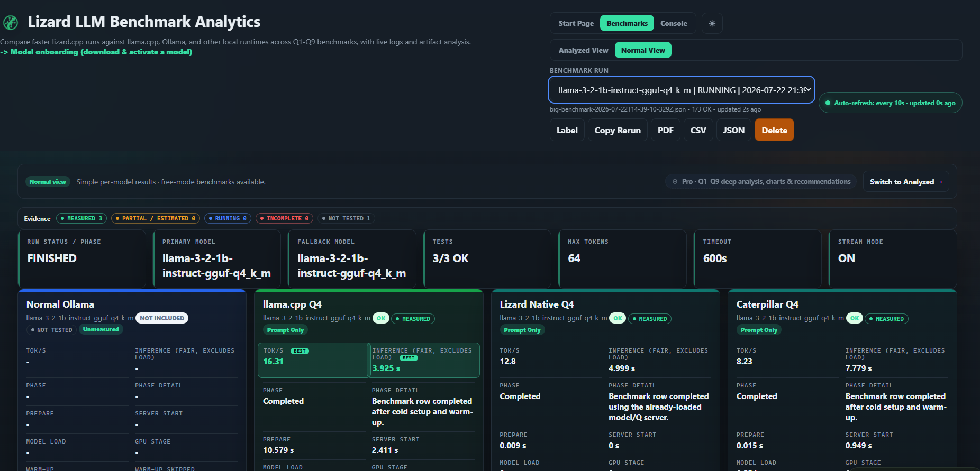Click the Pro Q1–Q9 deep analysis badge
980x471 pixels.
click(761, 181)
